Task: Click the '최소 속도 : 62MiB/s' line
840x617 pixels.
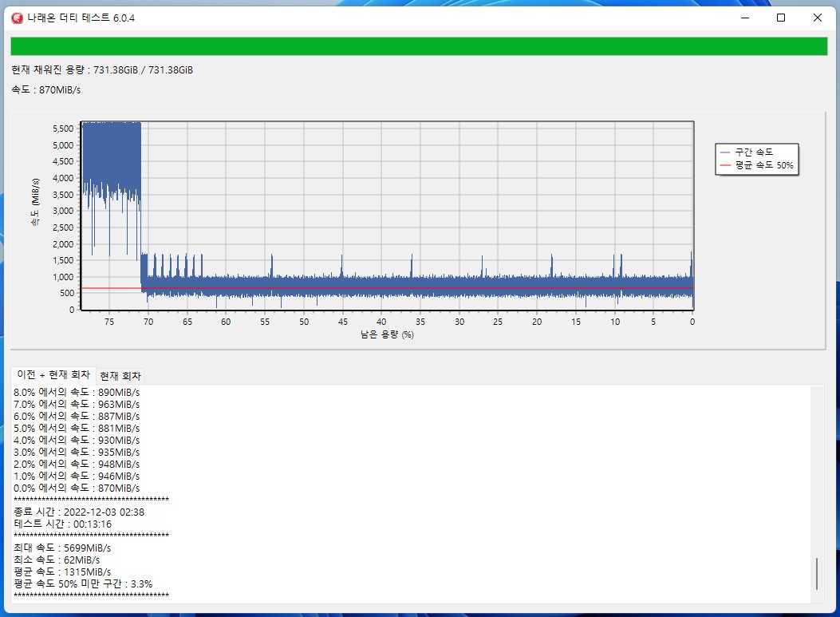Action: 57,560
